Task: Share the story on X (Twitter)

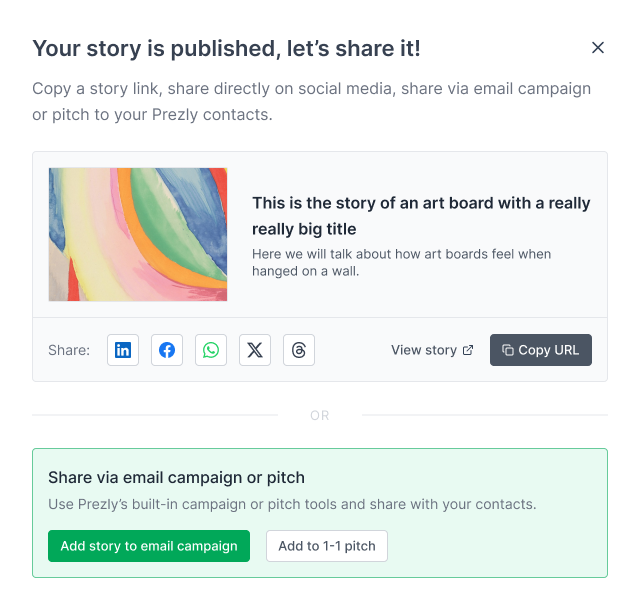Action: click(255, 350)
